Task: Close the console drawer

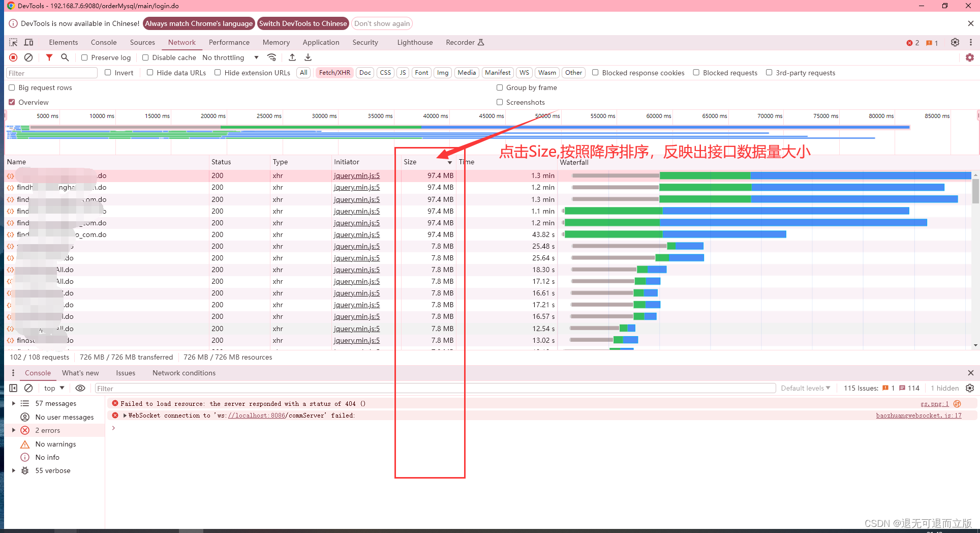Action: coord(970,373)
